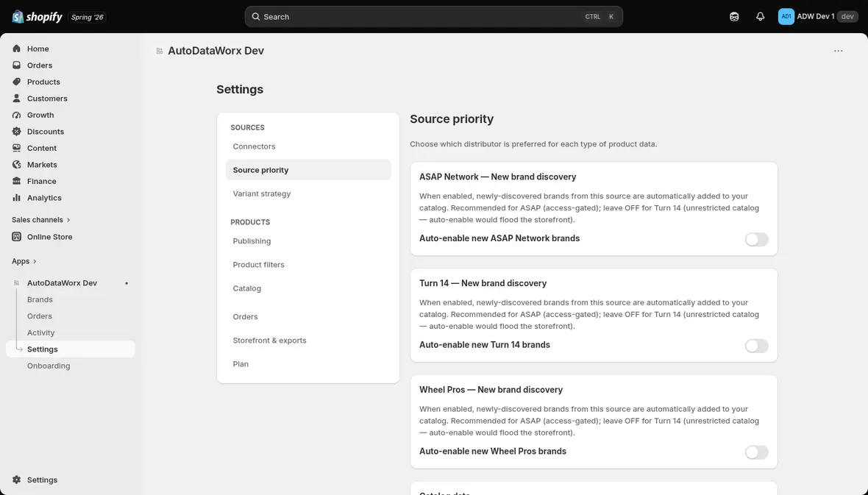
Task: Click the search magnifier icon
Action: point(256,17)
